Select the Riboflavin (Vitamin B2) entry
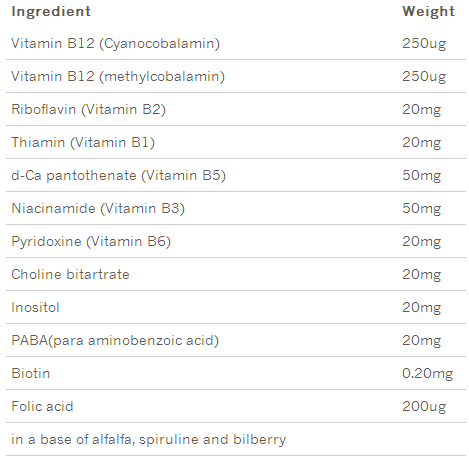Image resolution: width=469 pixels, height=468 pixels. (88, 110)
